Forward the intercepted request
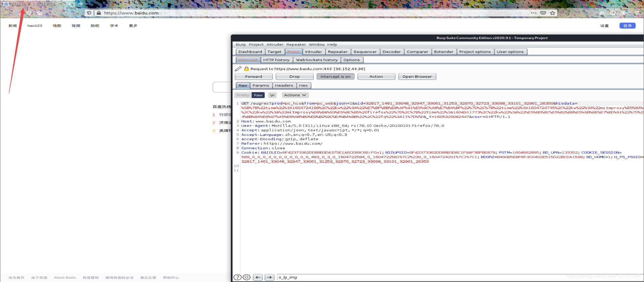This screenshot has width=644, height=282. (x=254, y=76)
